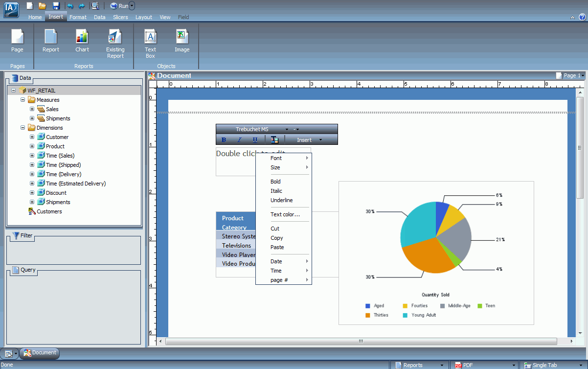Switch to the Data ribbon tab
The image size is (588, 369).
[x=100, y=17]
